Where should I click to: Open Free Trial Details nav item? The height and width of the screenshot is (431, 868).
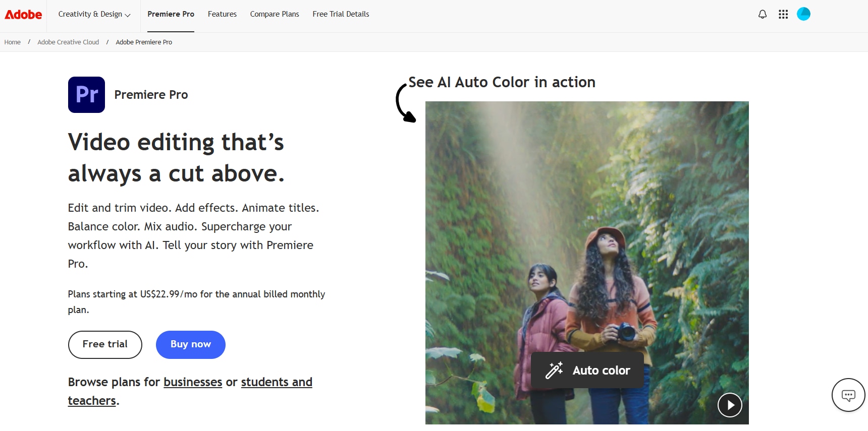(341, 14)
